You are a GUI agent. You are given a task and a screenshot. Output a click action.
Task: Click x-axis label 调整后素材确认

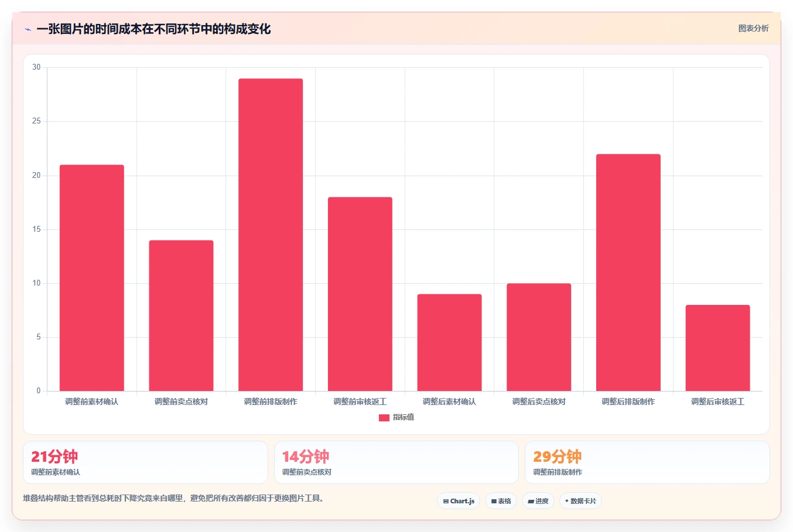click(x=449, y=401)
